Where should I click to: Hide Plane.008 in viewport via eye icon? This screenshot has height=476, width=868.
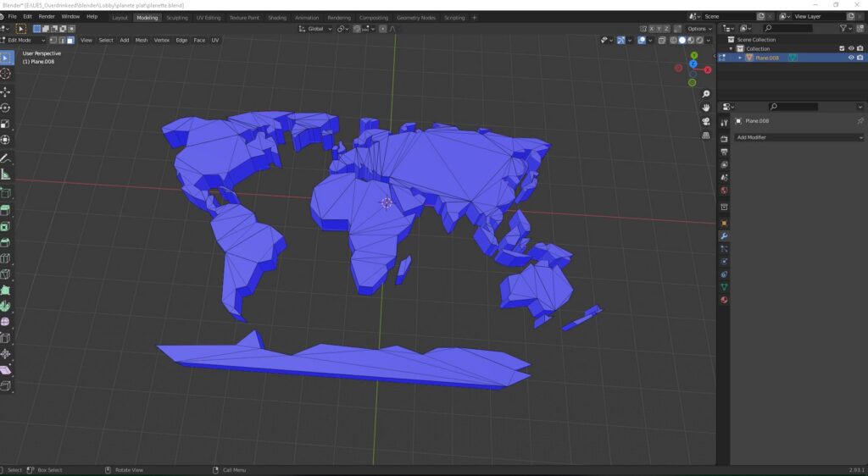[850, 58]
